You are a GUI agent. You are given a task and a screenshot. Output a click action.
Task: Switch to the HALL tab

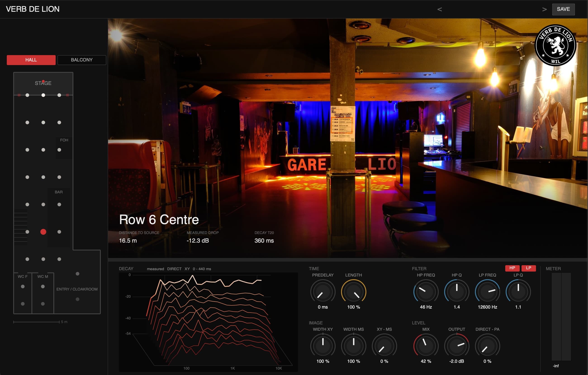31,60
